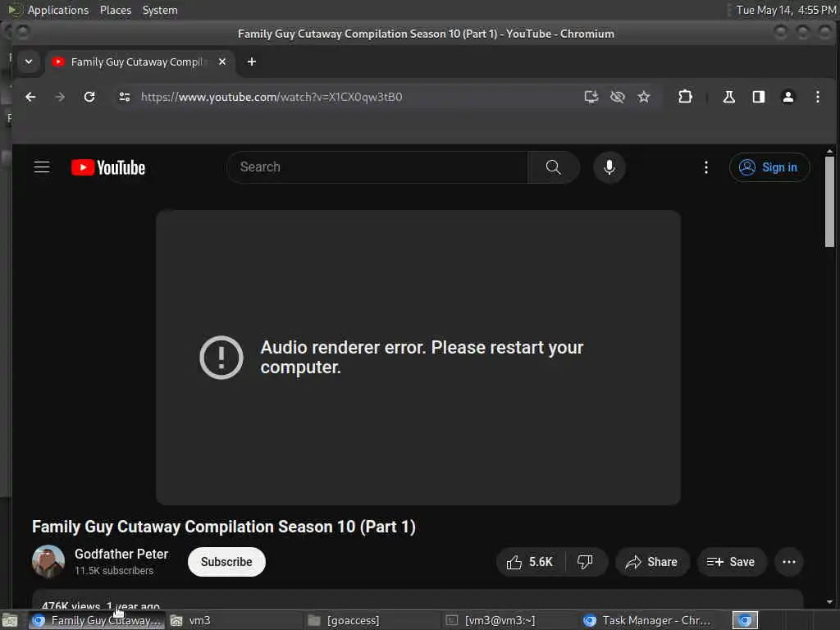Open a new browser tab

tap(251, 62)
